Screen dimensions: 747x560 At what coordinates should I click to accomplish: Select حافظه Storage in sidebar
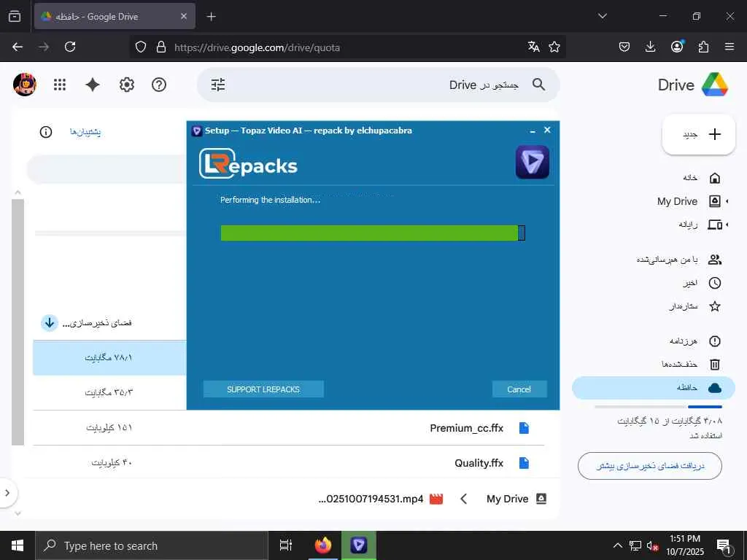point(653,388)
